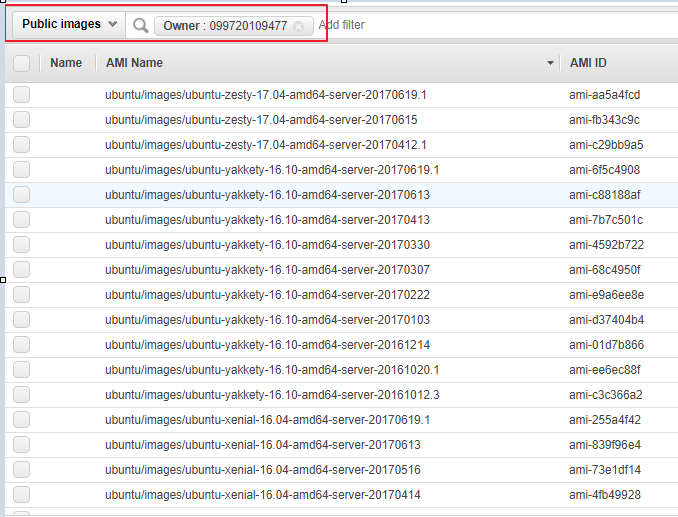Select ubuntu-xenial-16.04-amd64-server-20170414 name
Viewport: 678px width, 517px height.
coord(263,495)
